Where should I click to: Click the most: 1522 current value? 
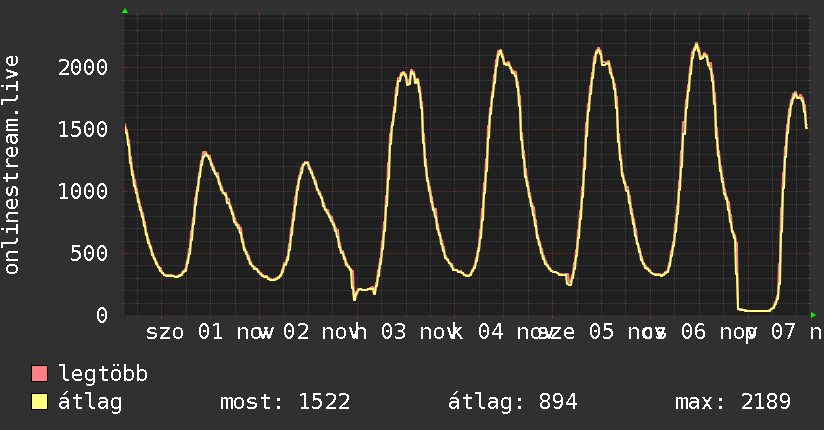click(284, 402)
